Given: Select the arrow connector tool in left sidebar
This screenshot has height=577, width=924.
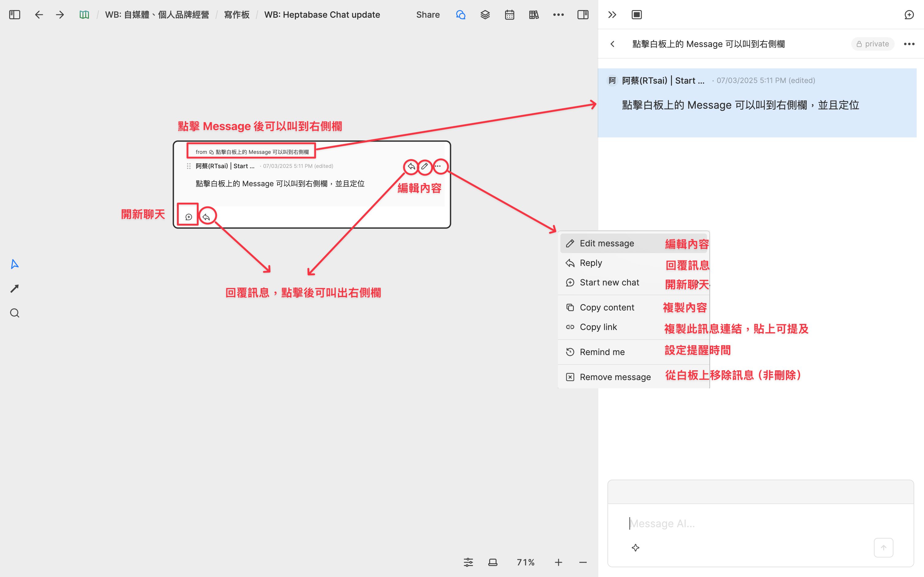Looking at the screenshot, I should pyautogui.click(x=14, y=288).
